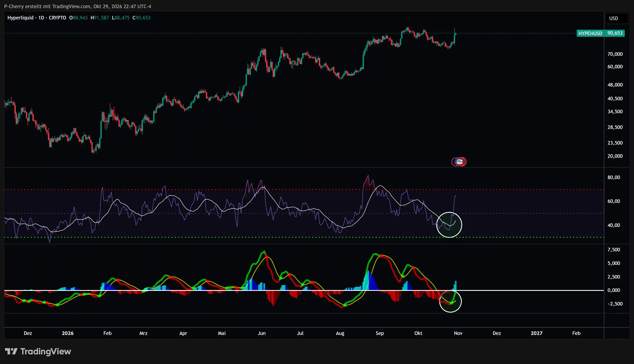The width and height of the screenshot is (634, 364).
Task: Click the open value O88,943
Action: click(x=78, y=18)
